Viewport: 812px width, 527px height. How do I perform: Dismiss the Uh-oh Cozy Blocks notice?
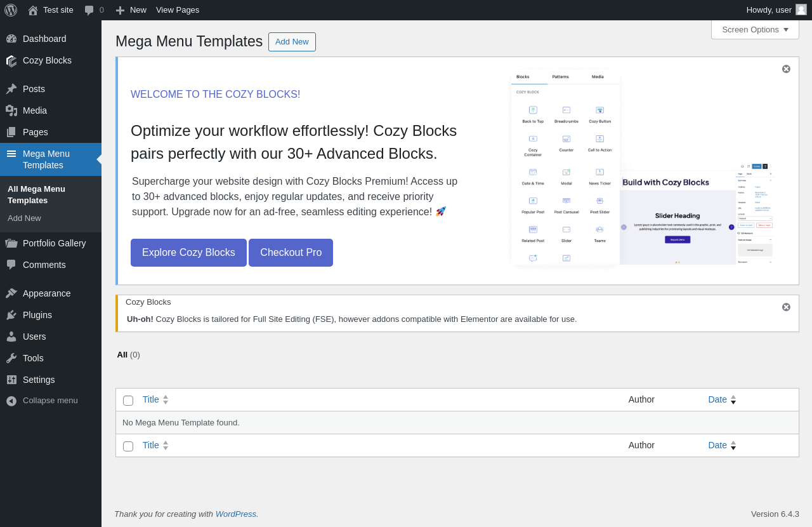(786, 307)
